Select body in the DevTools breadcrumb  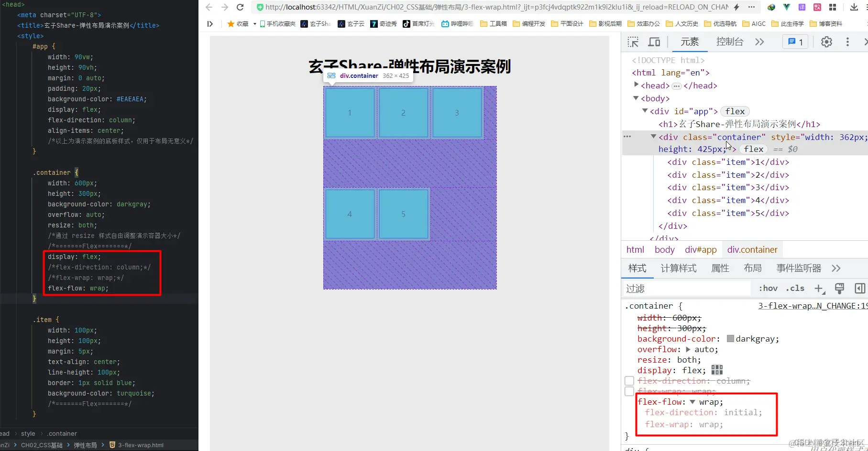coord(665,249)
